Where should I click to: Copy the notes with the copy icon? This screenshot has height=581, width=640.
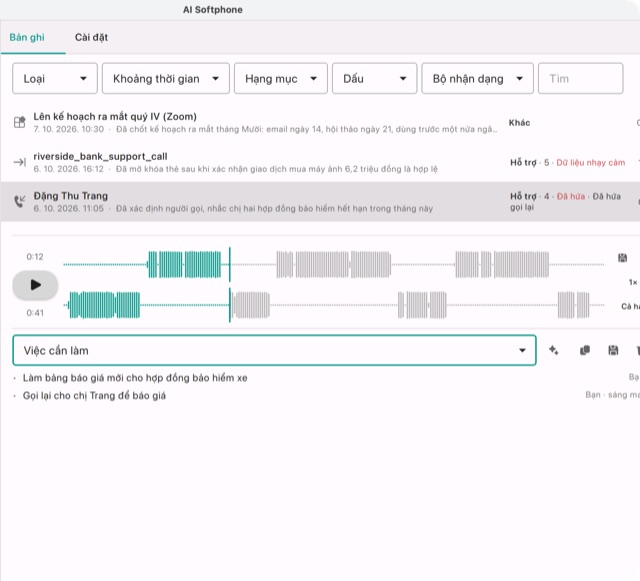click(x=585, y=350)
